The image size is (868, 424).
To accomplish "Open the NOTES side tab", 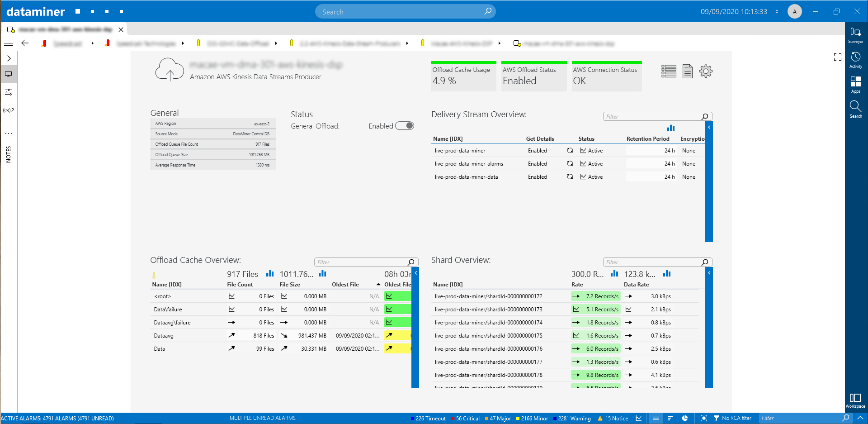I will click(8, 154).
